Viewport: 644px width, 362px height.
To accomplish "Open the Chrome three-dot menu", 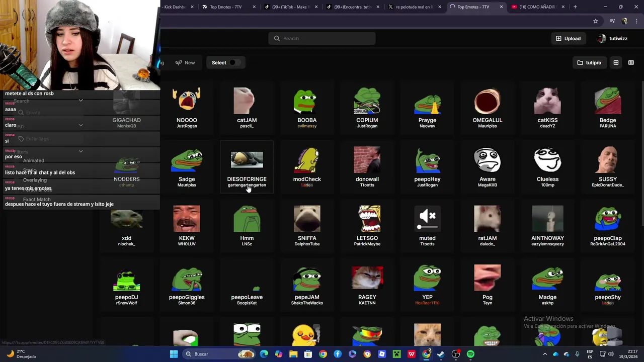I will [x=636, y=21].
